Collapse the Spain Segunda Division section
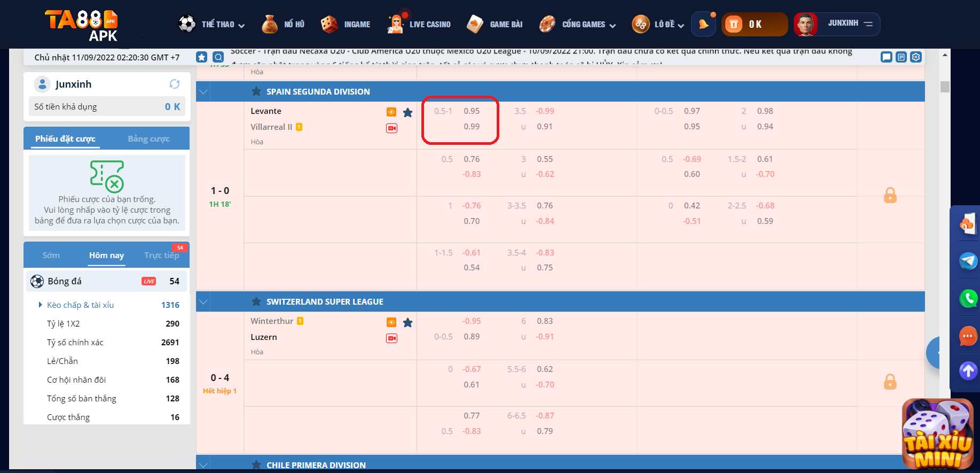The width and height of the screenshot is (980, 473). [x=203, y=91]
